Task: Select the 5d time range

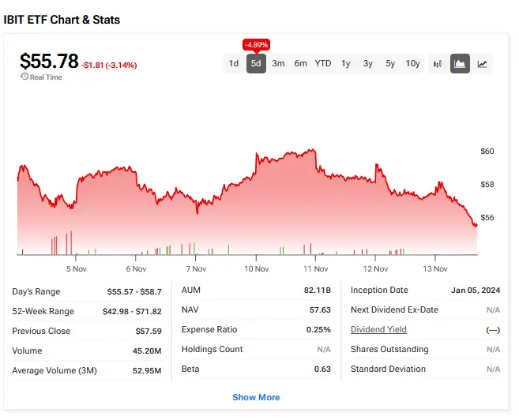Action: pos(256,64)
